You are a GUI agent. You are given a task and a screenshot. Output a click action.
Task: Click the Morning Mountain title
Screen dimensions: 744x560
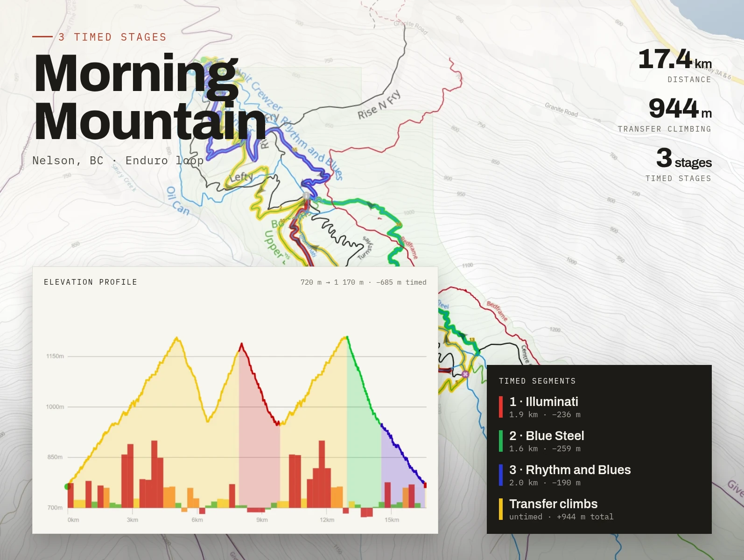150,96
